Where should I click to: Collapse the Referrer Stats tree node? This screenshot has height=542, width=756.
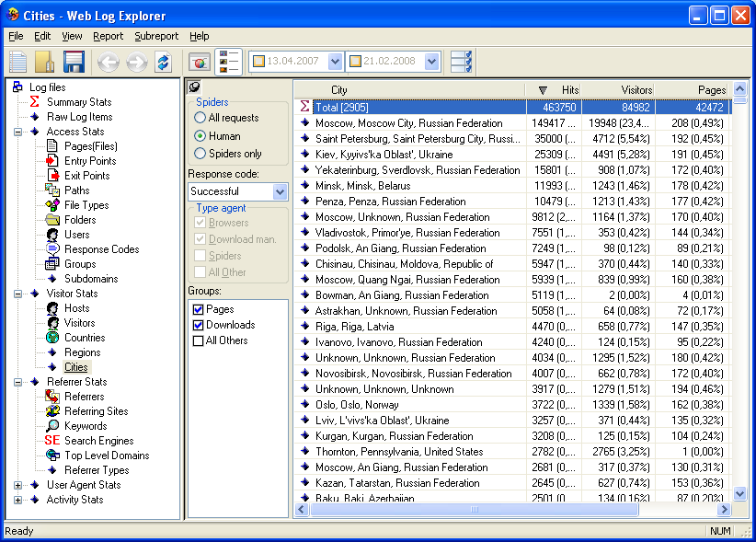(x=17, y=382)
